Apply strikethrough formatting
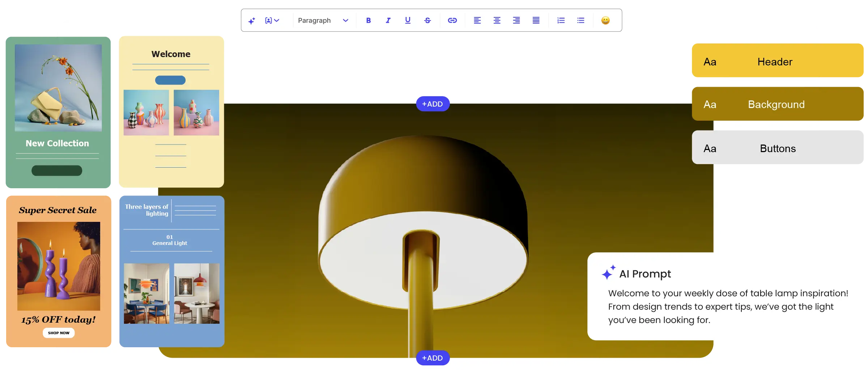This screenshot has width=868, height=383. pos(427,21)
